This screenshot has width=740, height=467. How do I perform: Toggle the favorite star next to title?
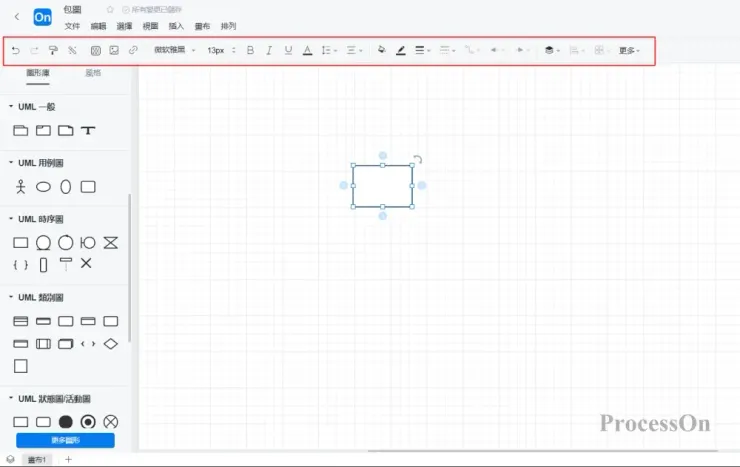coord(110,9)
